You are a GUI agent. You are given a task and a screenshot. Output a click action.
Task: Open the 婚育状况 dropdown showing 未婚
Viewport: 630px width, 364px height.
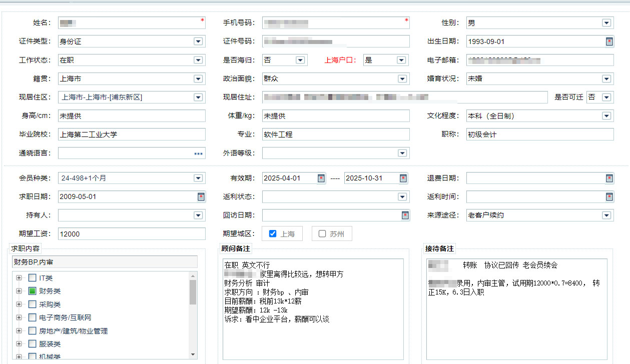(x=606, y=78)
